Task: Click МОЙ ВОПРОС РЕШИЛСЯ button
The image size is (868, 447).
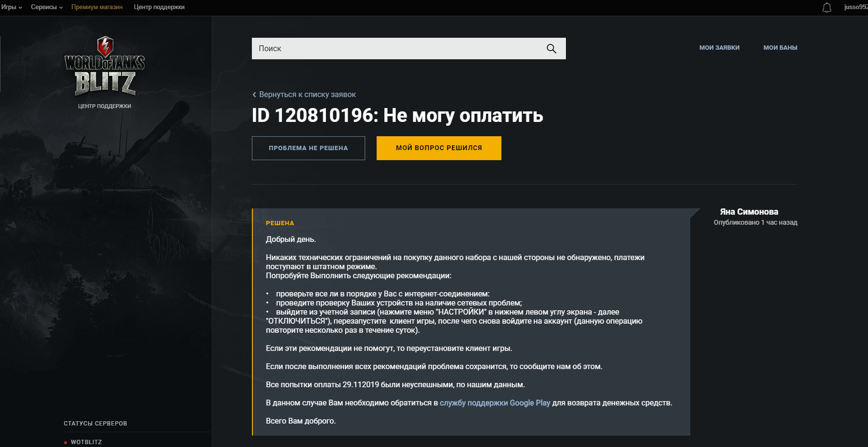Action: click(x=439, y=148)
